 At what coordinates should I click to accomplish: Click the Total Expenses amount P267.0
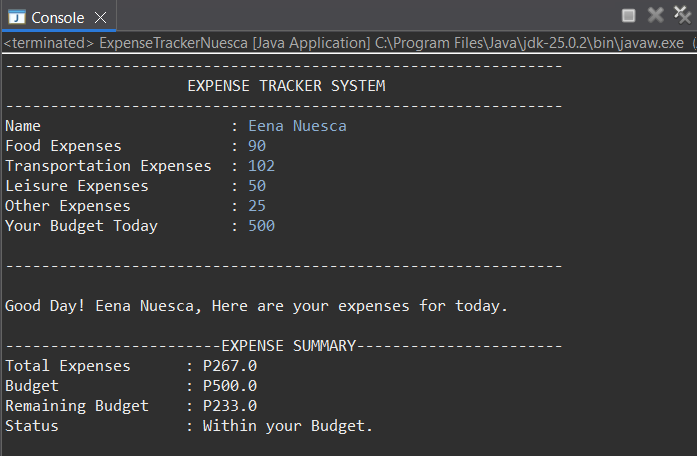[230, 366]
